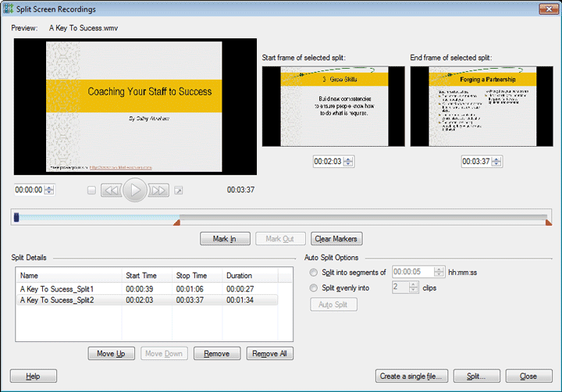
Task: Click the rewind button left of Play
Action: click(111, 190)
